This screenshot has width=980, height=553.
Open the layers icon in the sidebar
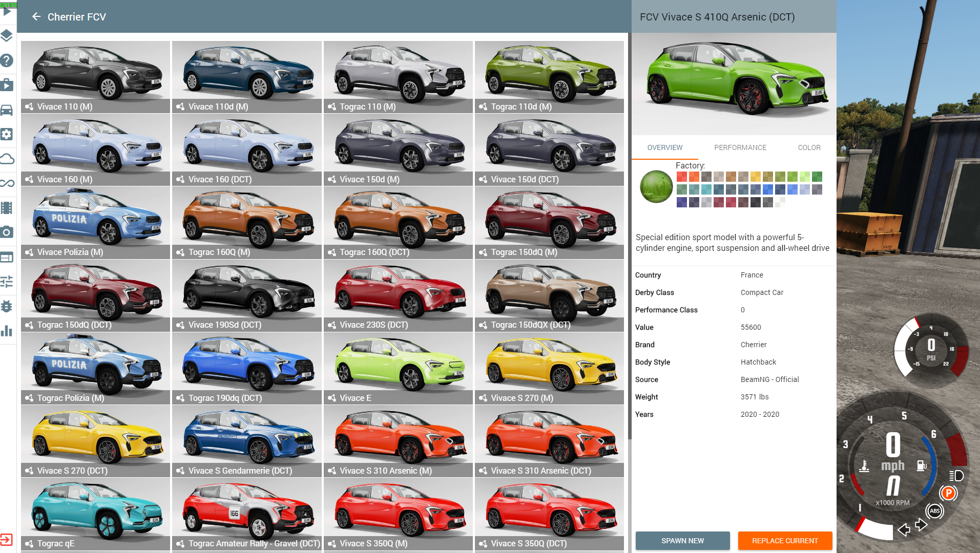7,35
